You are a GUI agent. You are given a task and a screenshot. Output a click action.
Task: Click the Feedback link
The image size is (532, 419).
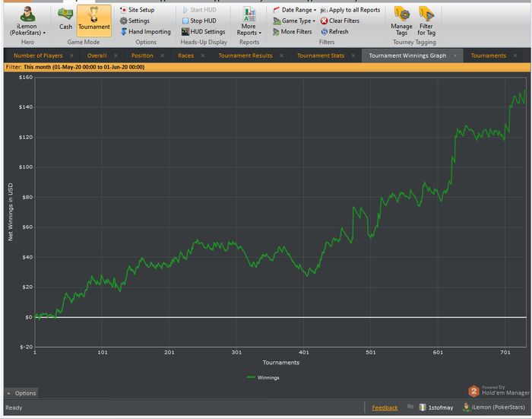point(385,408)
